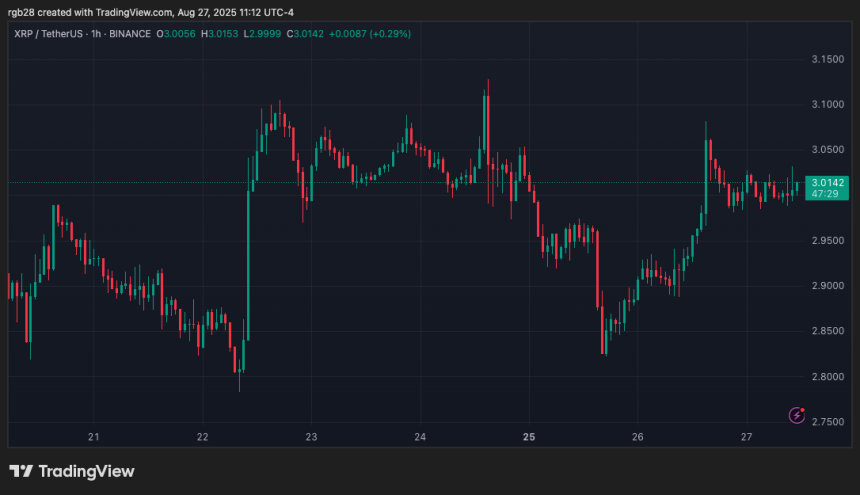Select date 23 on the time axis

311,437
